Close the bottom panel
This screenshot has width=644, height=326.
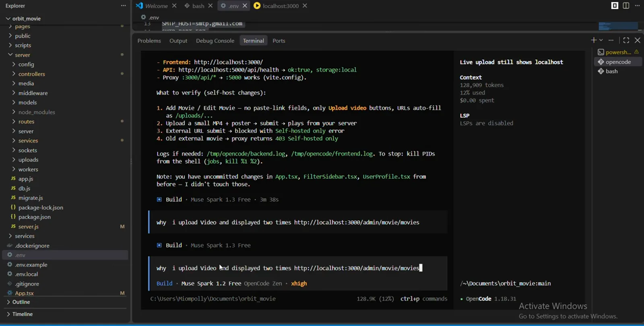[x=637, y=40]
